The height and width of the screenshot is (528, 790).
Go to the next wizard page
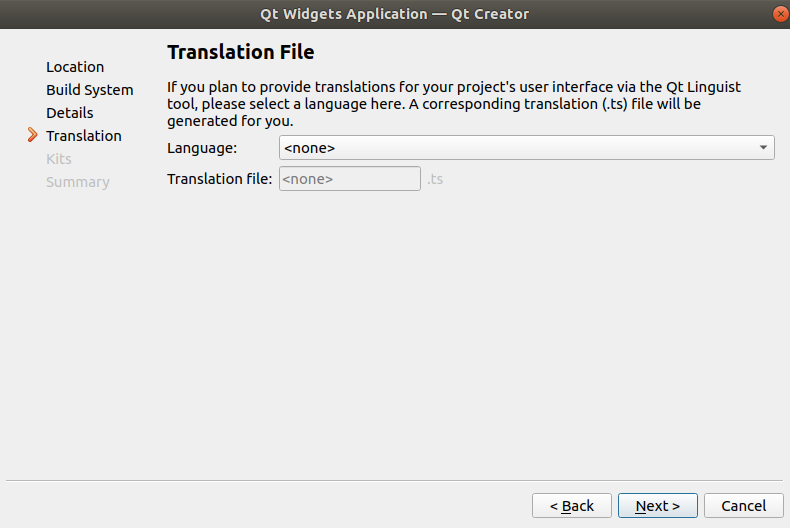(x=657, y=505)
